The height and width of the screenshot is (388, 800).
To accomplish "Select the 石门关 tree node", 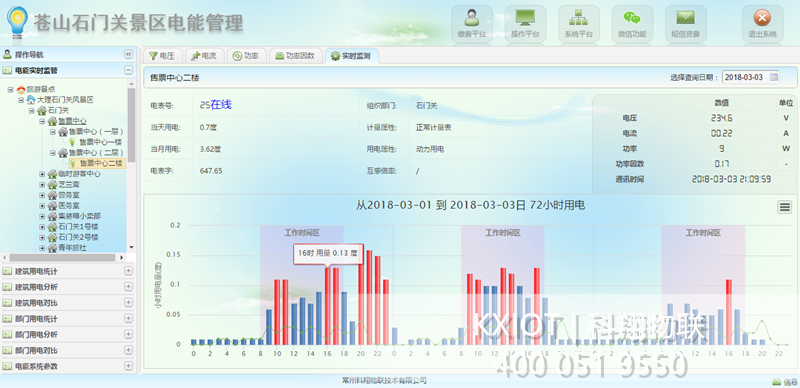I will coord(58,110).
